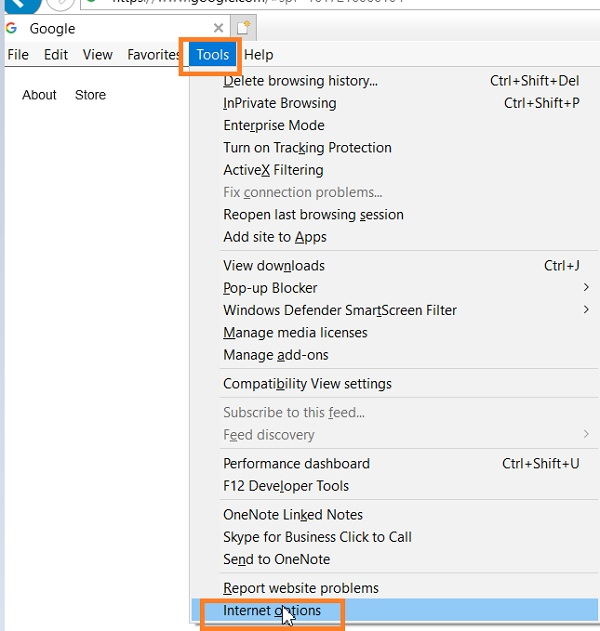Turn on Tracking Protection
The height and width of the screenshot is (631, 600).
tap(307, 147)
